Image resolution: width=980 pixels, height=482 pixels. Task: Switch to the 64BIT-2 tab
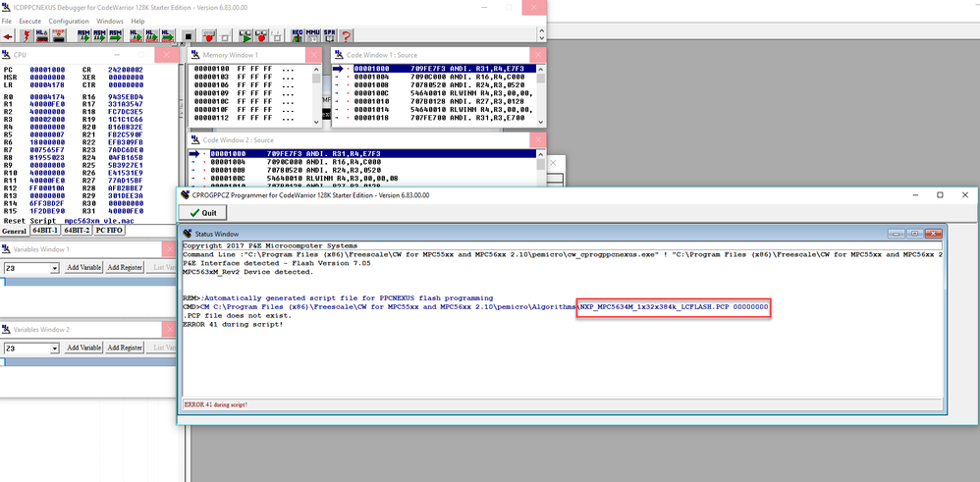77,230
